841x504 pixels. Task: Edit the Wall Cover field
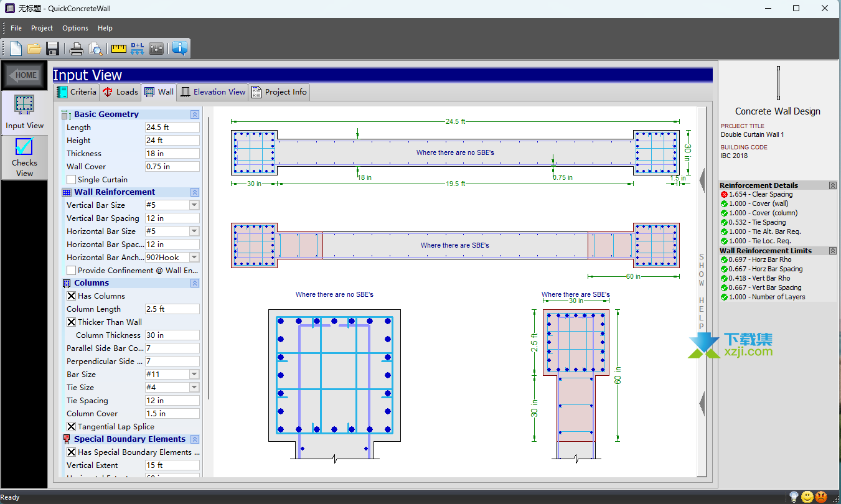[x=172, y=167]
